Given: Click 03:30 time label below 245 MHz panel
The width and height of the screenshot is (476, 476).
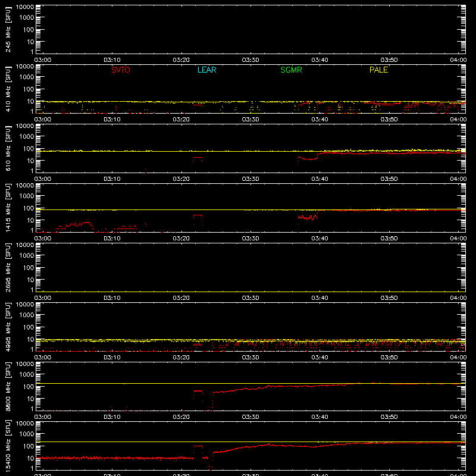Looking at the screenshot, I should tap(250, 60).
